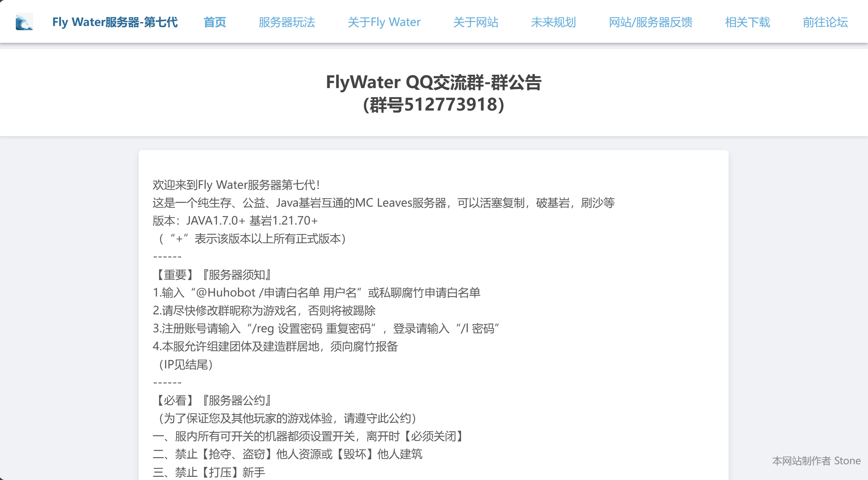Image resolution: width=868 pixels, height=480 pixels.
Task: Click the 本网站制作者 Stone credit
Action: click(816, 460)
